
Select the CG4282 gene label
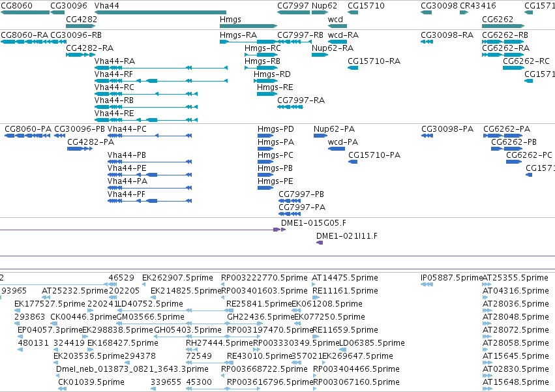[x=82, y=19]
